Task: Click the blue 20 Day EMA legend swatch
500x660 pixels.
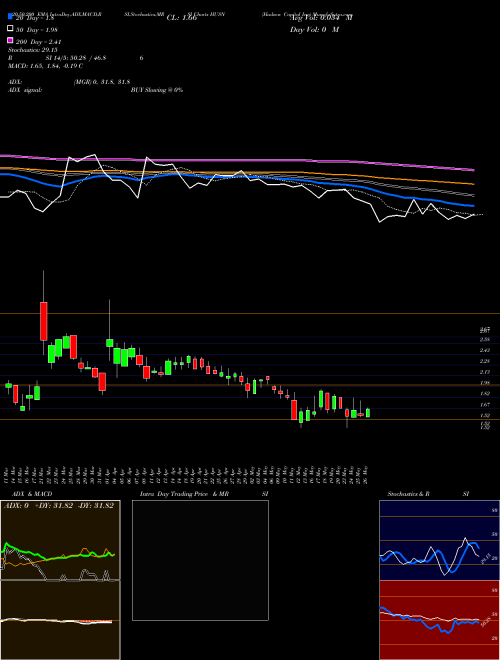Action: click(10, 17)
